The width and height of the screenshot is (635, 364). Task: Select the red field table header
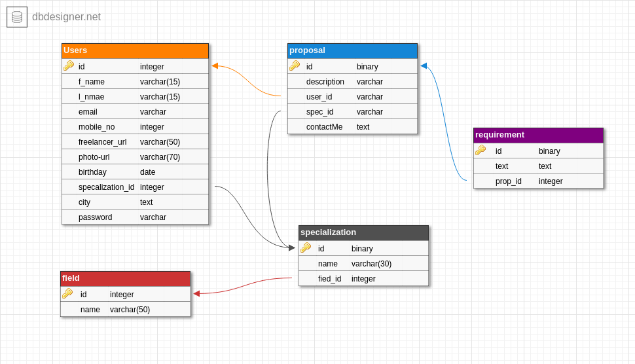coord(126,279)
